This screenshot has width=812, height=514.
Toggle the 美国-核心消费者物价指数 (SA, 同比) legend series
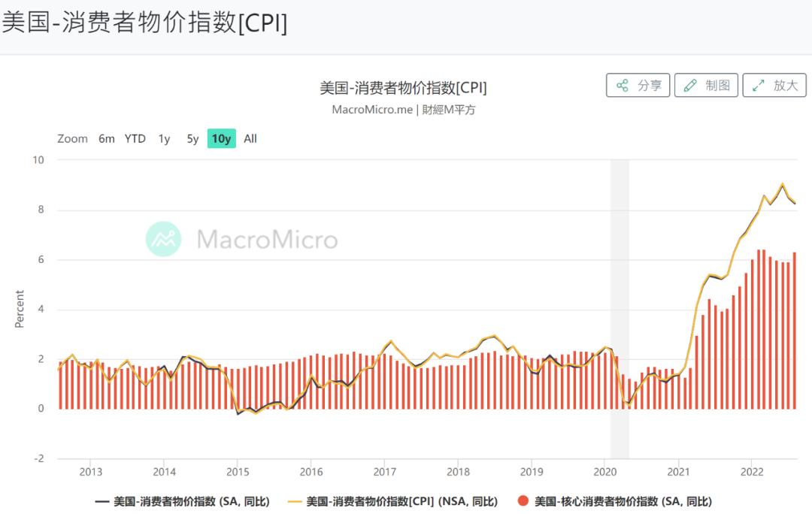tap(615, 501)
